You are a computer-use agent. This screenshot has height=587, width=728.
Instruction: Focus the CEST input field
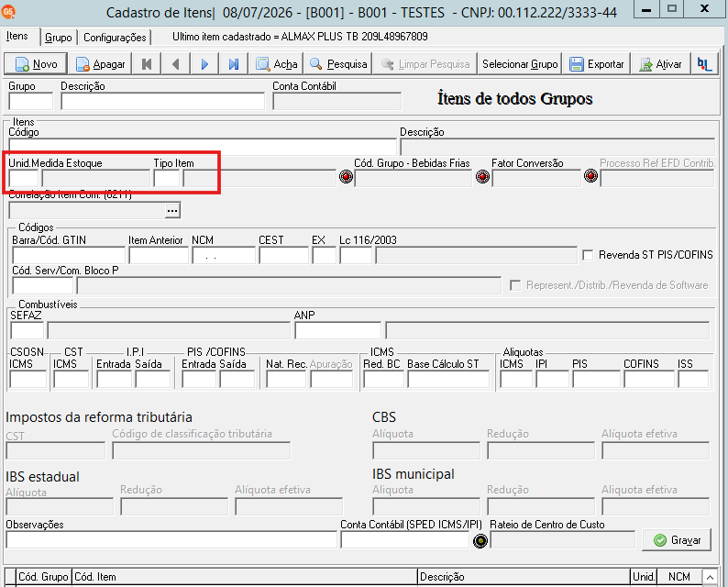[283, 255]
